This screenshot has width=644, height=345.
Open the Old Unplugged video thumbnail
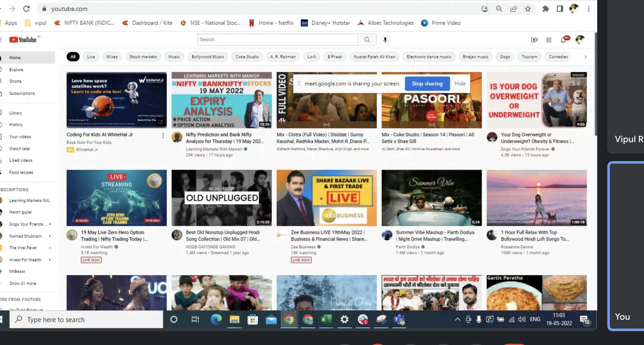[x=221, y=198]
